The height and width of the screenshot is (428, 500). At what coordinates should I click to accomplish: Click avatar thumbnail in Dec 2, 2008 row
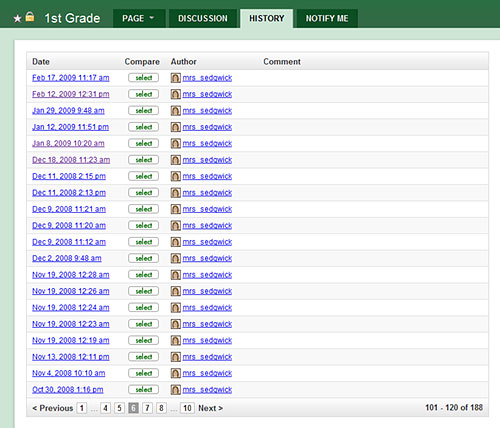tap(176, 258)
